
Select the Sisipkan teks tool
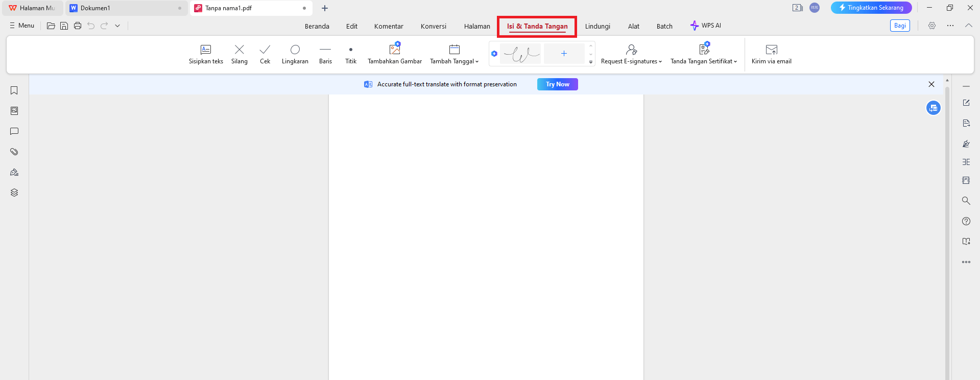[x=206, y=54]
